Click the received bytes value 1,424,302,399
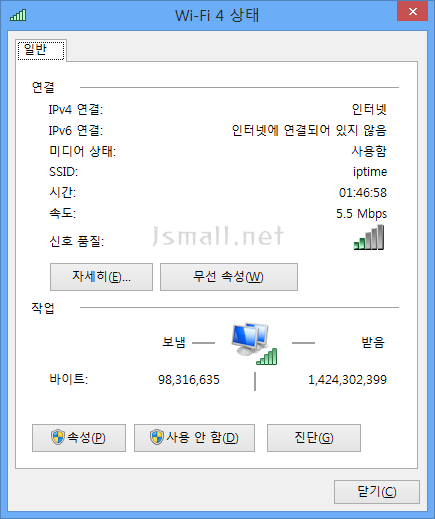 (347, 380)
